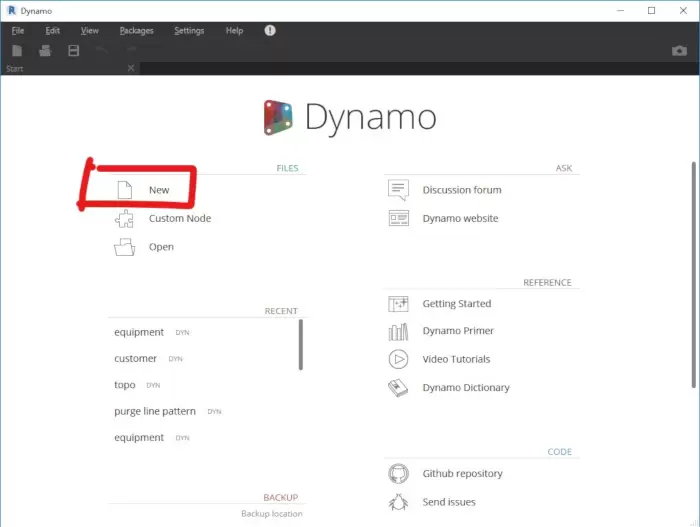Open recent file 'topo'
700x527 pixels.
click(125, 385)
